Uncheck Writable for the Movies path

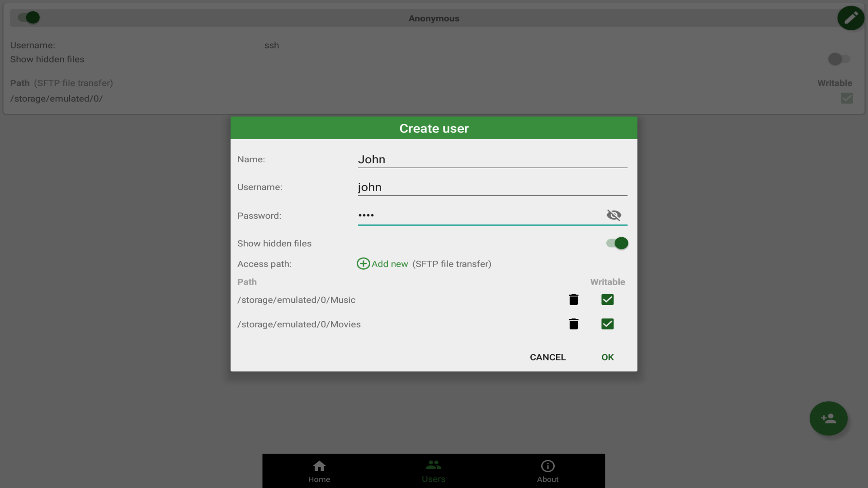[x=608, y=324]
